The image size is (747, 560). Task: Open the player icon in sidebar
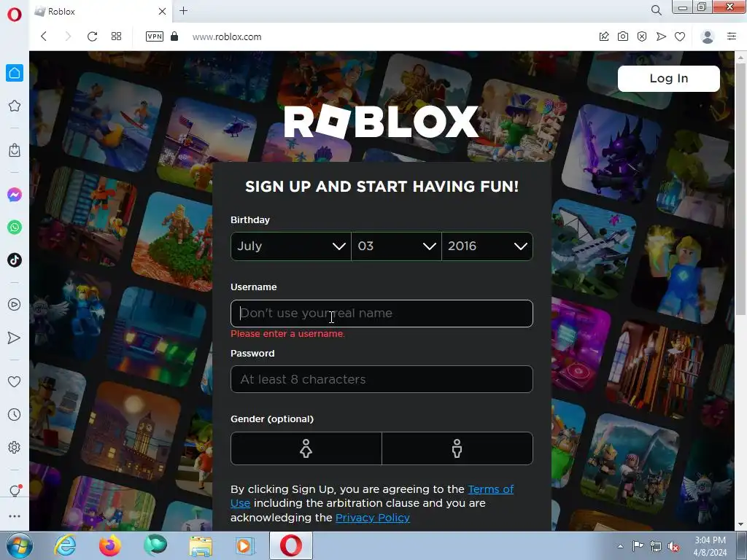click(15, 305)
